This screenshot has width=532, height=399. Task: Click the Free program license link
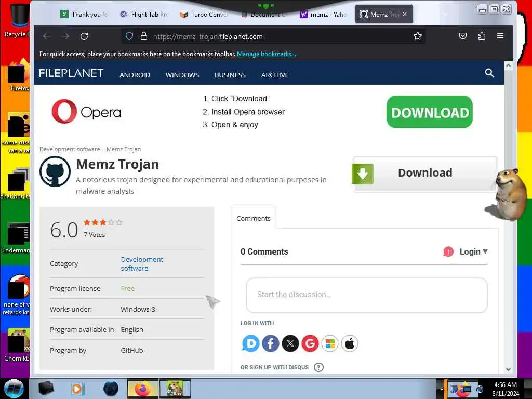tap(128, 288)
